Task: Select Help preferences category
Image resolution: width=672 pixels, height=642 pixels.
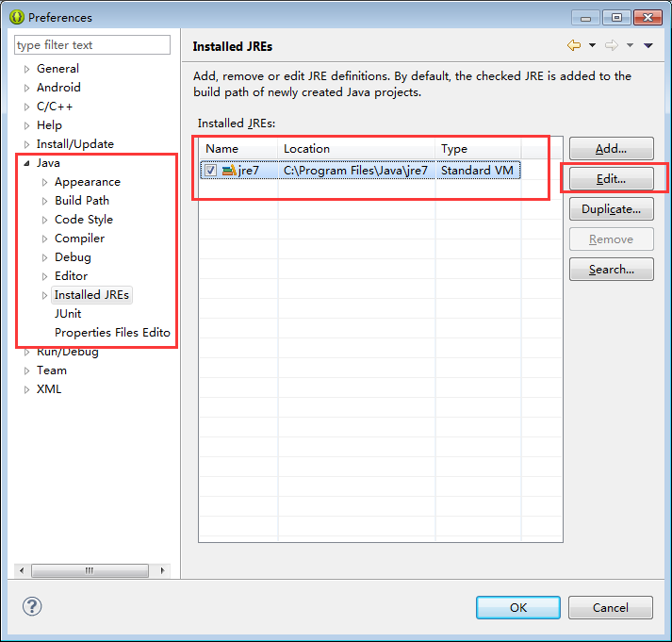Action: click(x=49, y=125)
